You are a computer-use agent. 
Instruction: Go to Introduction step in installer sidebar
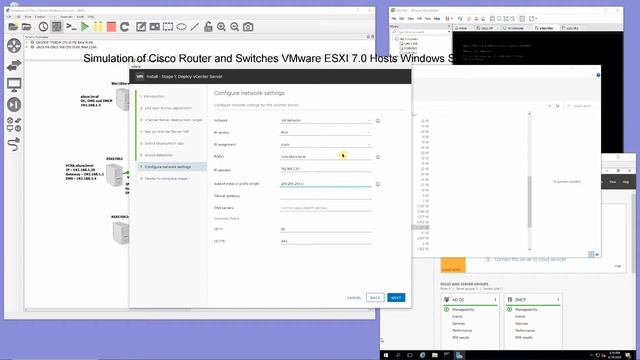click(153, 96)
